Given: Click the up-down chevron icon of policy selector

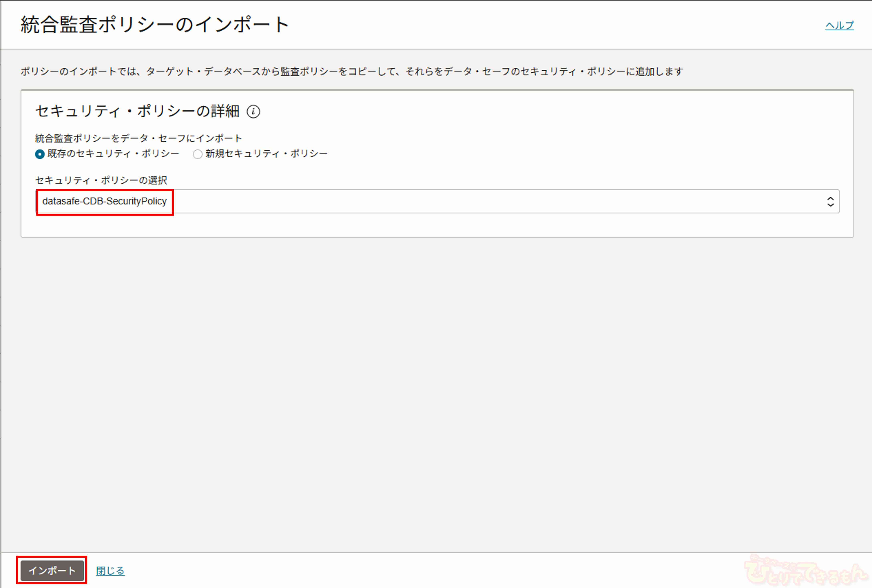Looking at the screenshot, I should 830,202.
